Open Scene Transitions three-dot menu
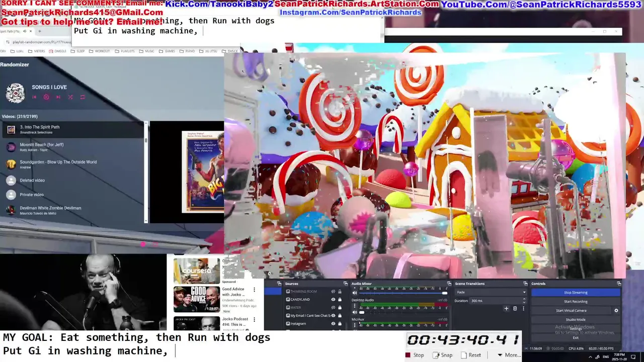 click(523, 308)
